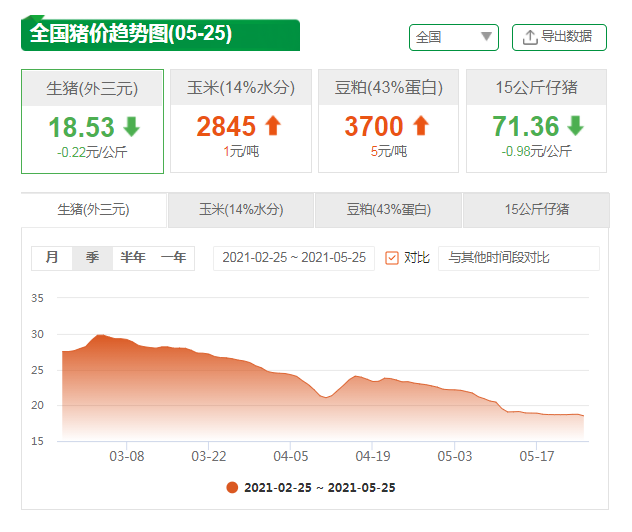This screenshot has width=632, height=532.
Task: Select the 季 time range
Action: [x=92, y=258]
